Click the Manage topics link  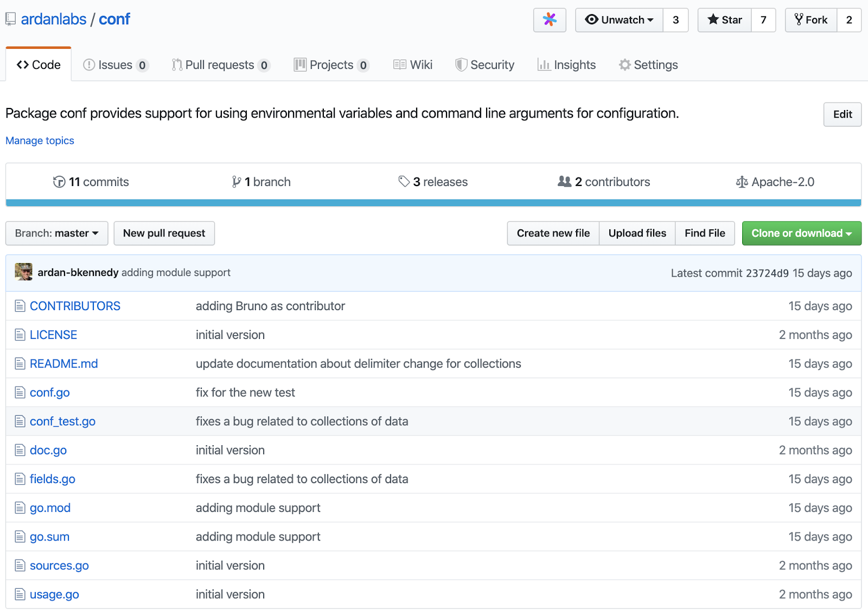click(40, 140)
